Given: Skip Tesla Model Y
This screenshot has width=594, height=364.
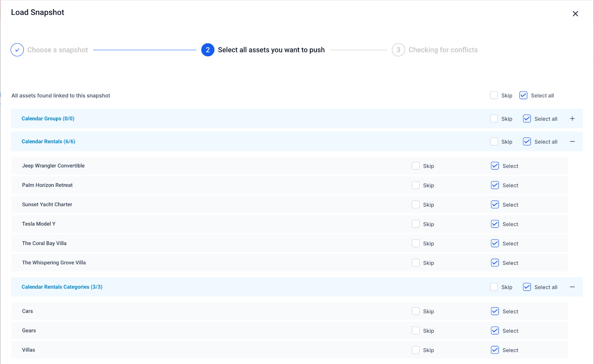Looking at the screenshot, I should click(x=416, y=224).
